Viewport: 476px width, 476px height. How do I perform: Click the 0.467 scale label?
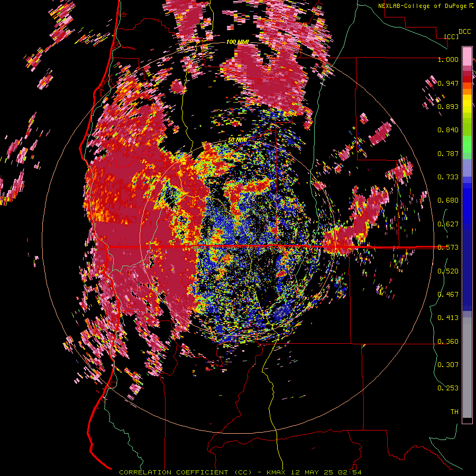[x=448, y=295]
